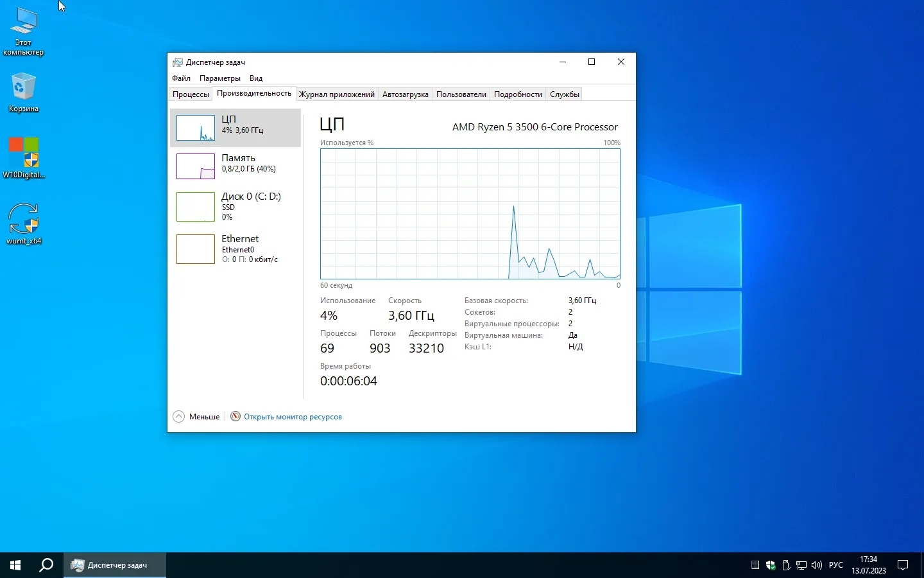924x578 pixels.
Task: Open Windows Security shield tray icon
Action: coord(771,565)
